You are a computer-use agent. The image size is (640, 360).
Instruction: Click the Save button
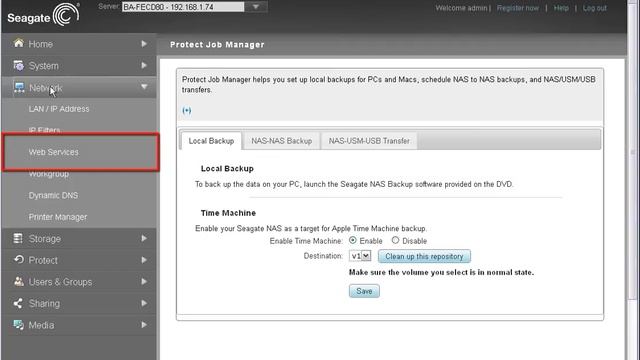click(364, 291)
